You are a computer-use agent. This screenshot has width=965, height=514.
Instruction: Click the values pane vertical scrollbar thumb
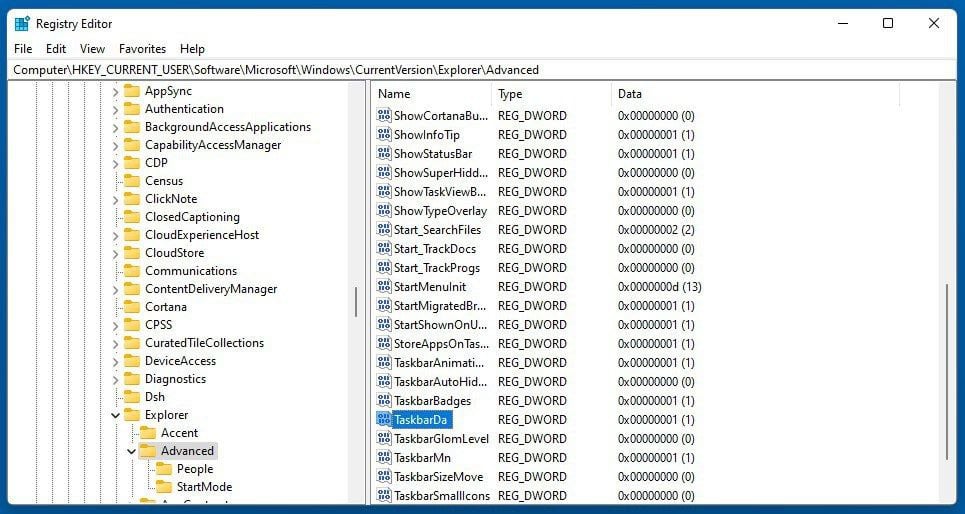click(947, 371)
